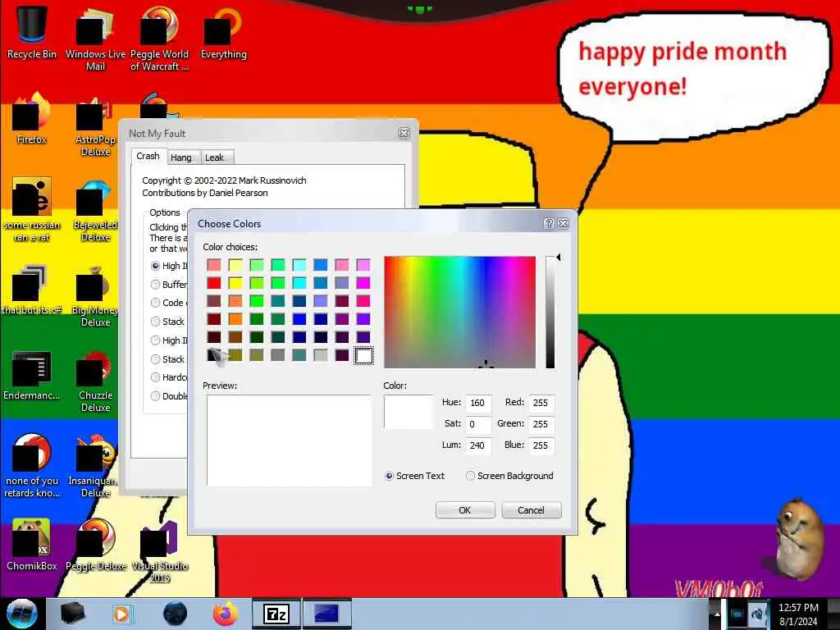Click the Hue value field

(478, 403)
